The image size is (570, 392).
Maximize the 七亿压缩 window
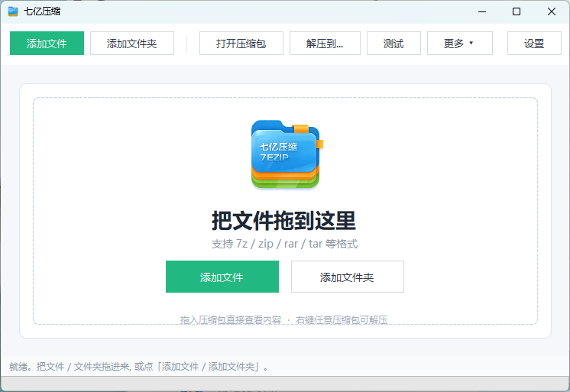(517, 11)
